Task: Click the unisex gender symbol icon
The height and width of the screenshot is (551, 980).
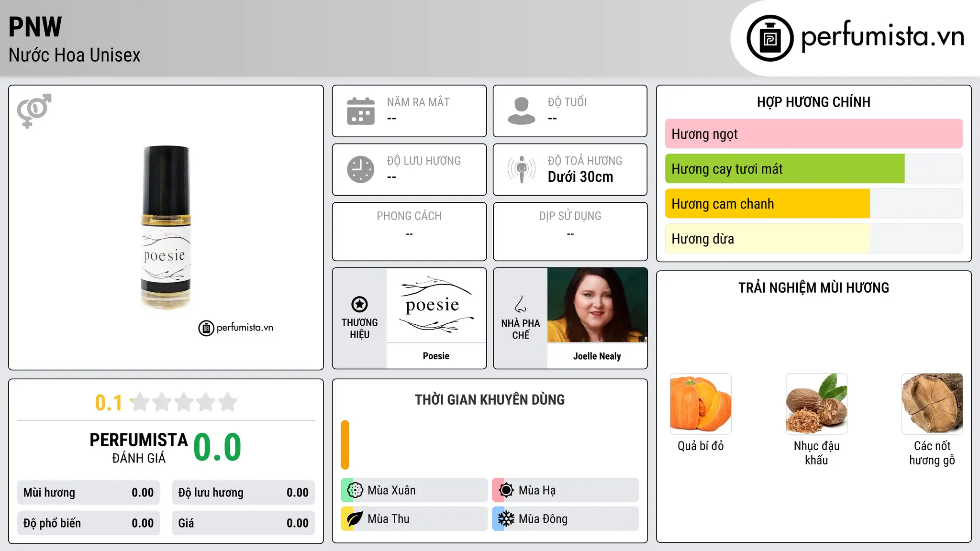Action: [x=34, y=111]
